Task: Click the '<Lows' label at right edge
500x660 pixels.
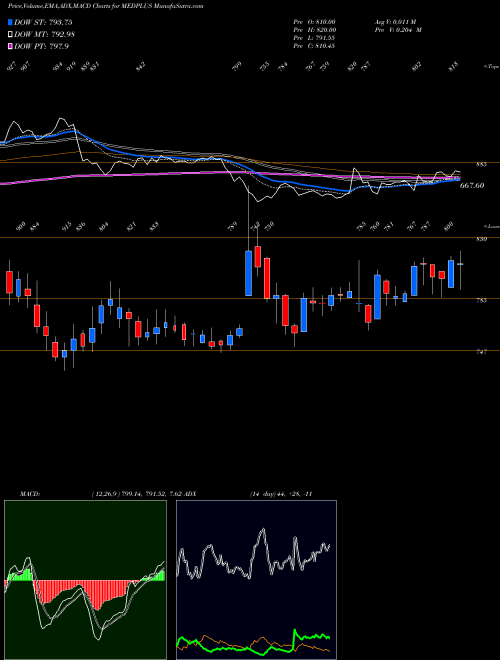Action: point(492,226)
